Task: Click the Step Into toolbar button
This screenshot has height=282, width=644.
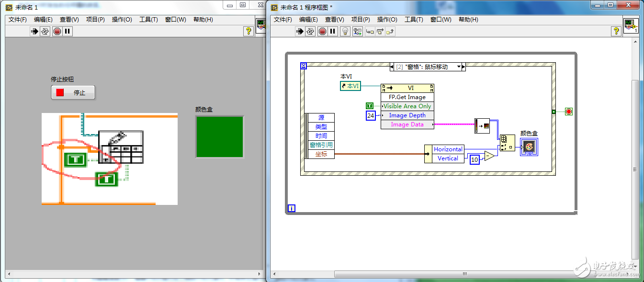Action: tap(370, 31)
